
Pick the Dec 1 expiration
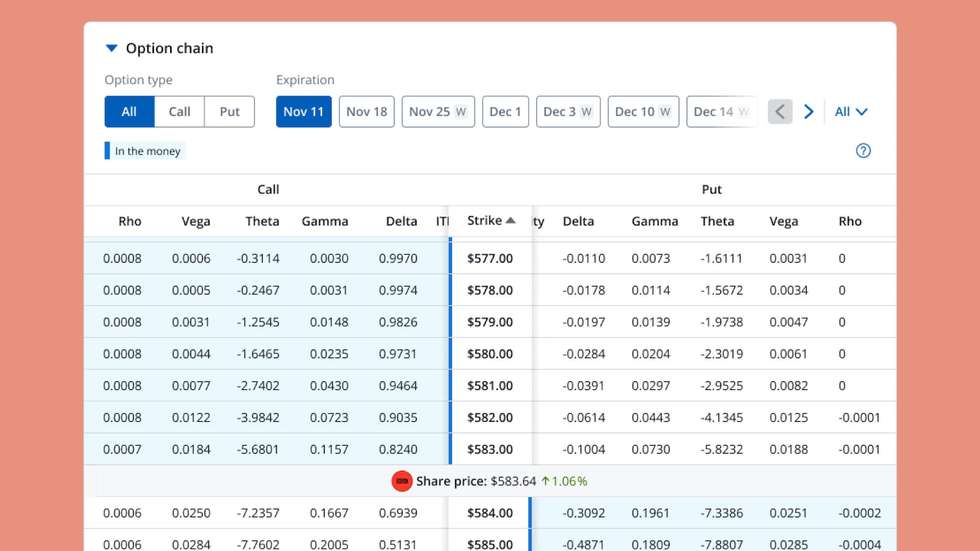pyautogui.click(x=505, y=111)
